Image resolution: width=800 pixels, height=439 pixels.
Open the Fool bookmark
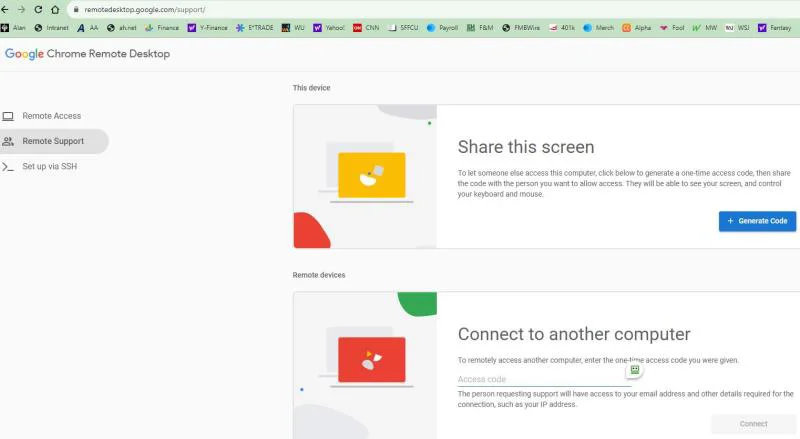point(672,28)
